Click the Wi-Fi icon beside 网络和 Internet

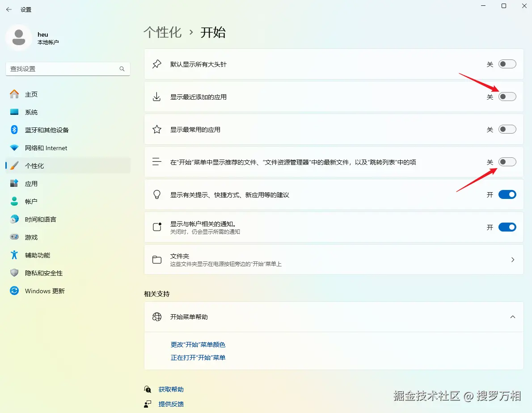pos(14,148)
